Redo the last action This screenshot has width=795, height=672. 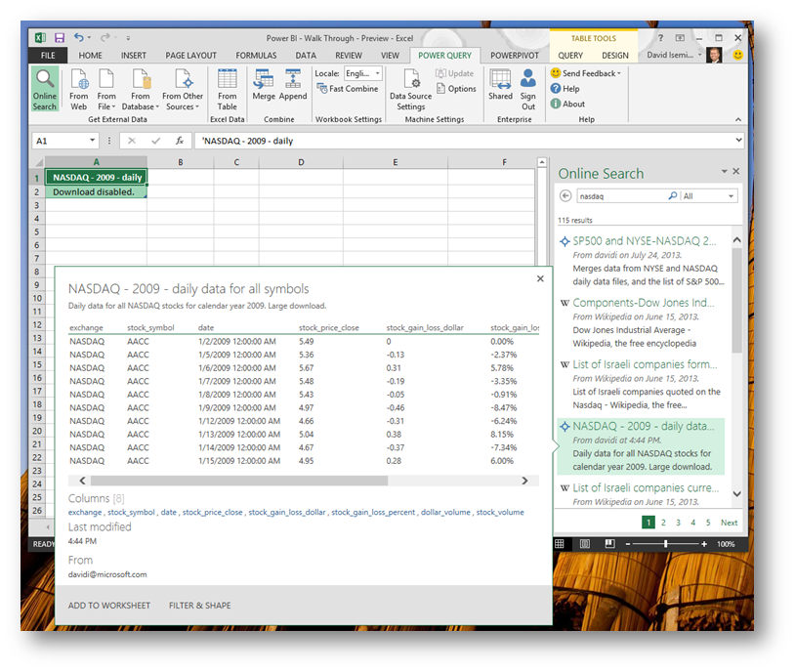[105, 37]
